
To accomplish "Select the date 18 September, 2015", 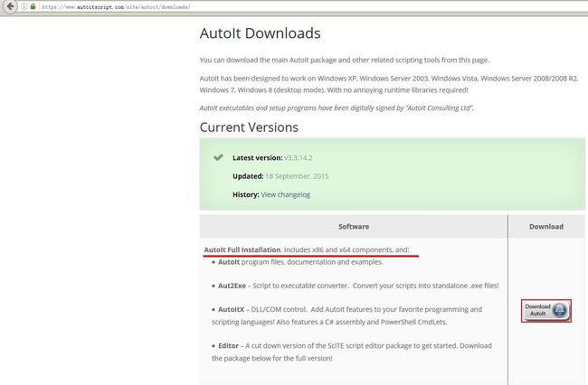I will click(x=297, y=176).
